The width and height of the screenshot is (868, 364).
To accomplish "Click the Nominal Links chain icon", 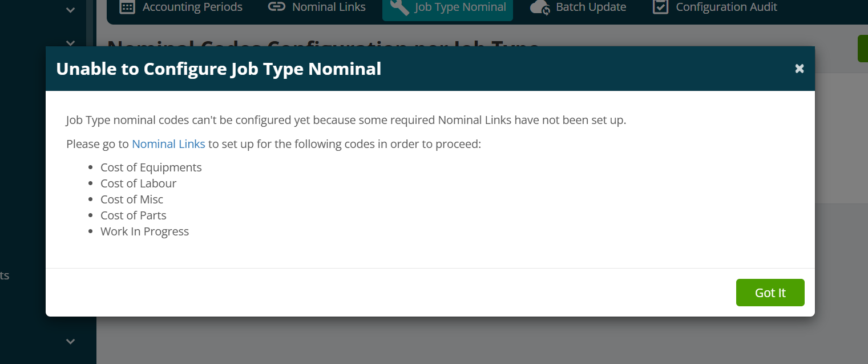I will point(277,7).
